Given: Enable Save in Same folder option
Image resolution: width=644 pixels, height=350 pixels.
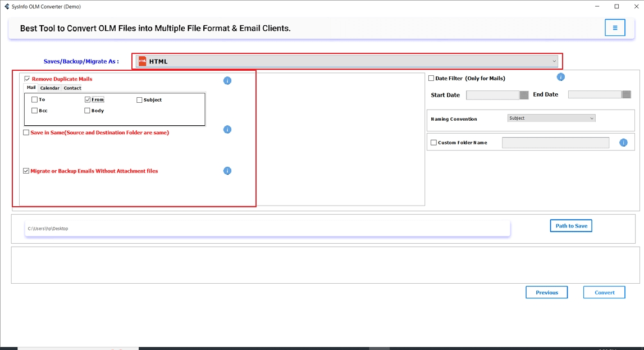Looking at the screenshot, I should click(x=26, y=132).
